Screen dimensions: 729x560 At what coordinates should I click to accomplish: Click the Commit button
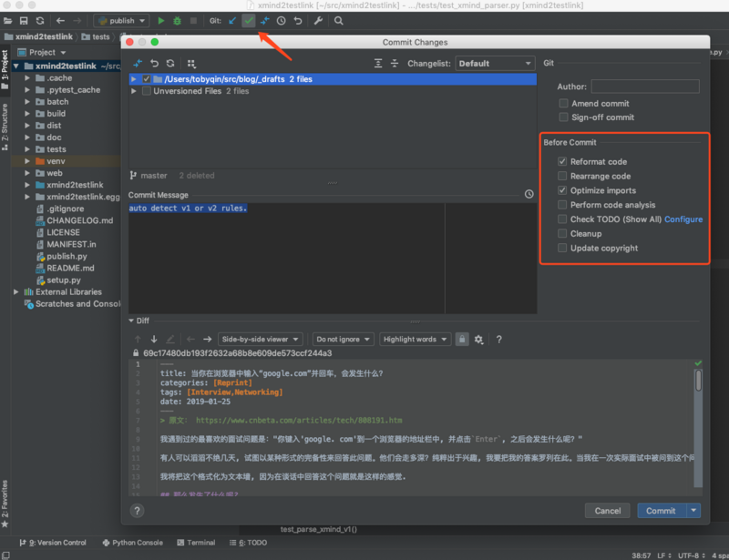[661, 510]
